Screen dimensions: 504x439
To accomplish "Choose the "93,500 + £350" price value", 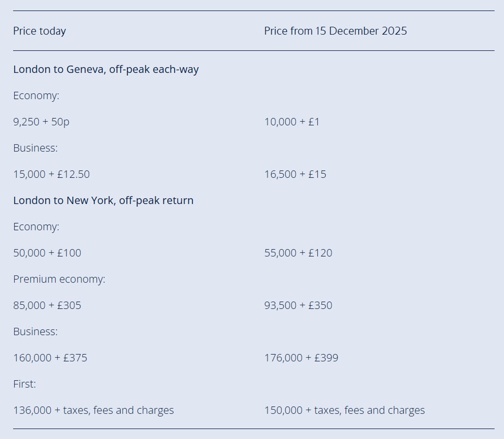I will (298, 306).
